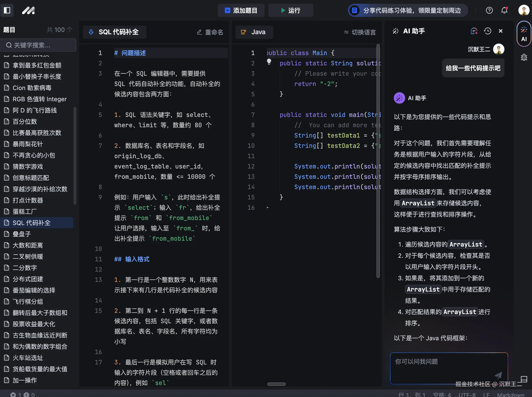Click the send message paper plane icon
This screenshot has width=532, height=397.
(498, 375)
